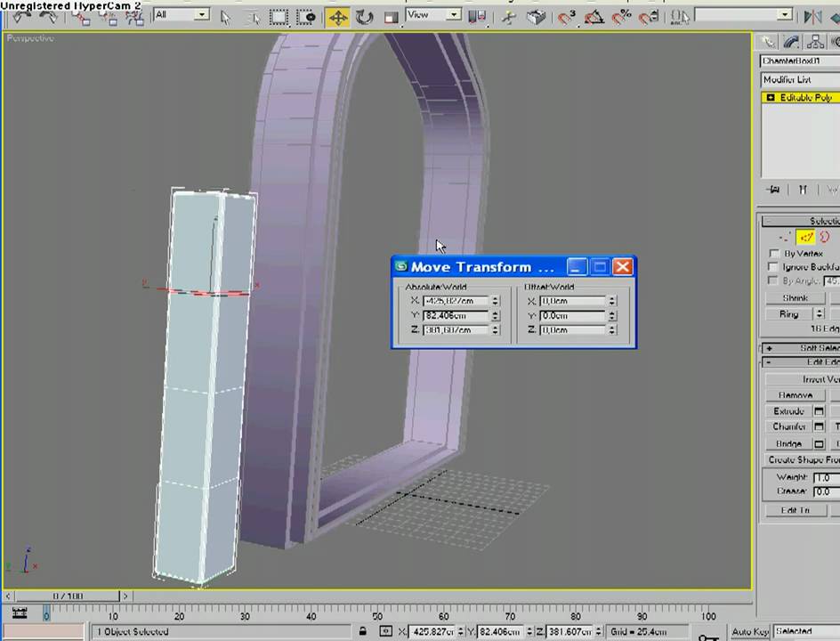Open the named selection sets dropdown
Screen dimensions: 840x641
tap(744, 15)
